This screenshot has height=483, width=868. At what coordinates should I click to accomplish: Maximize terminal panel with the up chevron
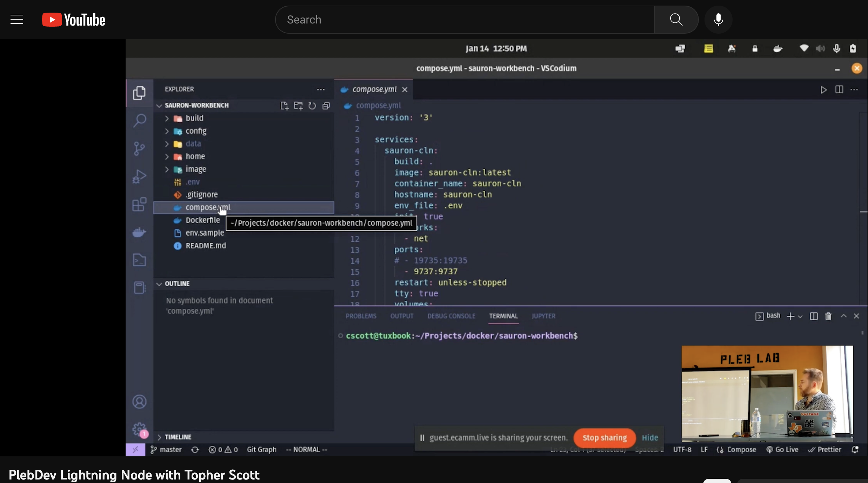[843, 316]
